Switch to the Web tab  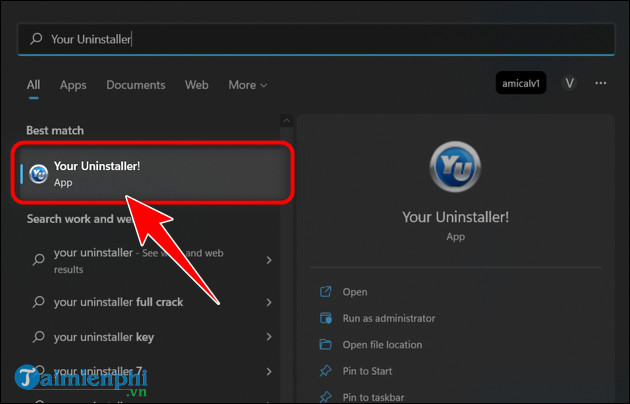point(196,85)
